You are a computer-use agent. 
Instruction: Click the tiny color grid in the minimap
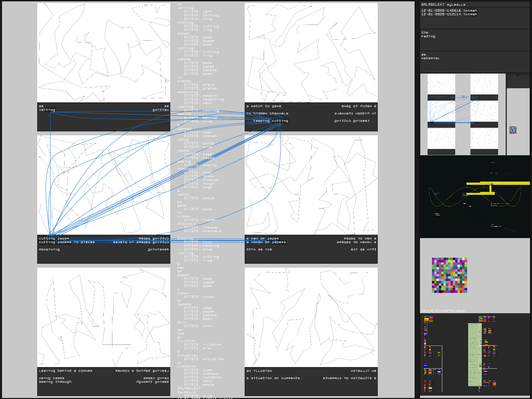click(513, 130)
